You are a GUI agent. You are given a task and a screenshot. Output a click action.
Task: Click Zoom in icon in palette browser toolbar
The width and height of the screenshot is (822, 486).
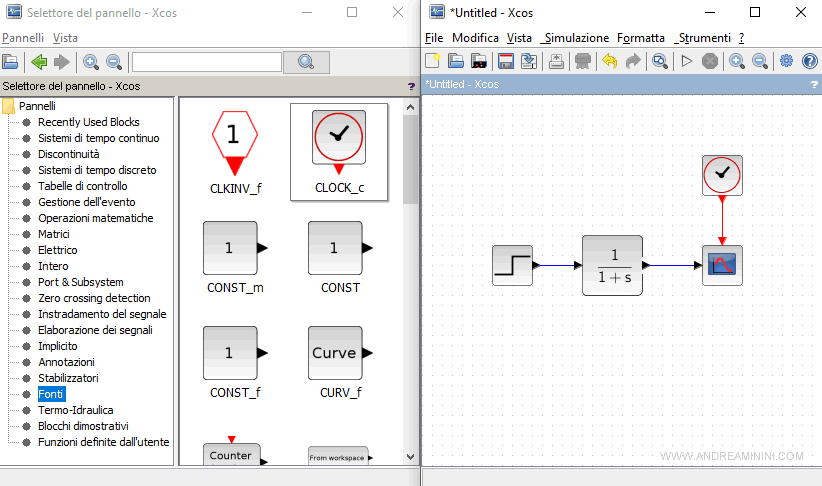(x=91, y=62)
